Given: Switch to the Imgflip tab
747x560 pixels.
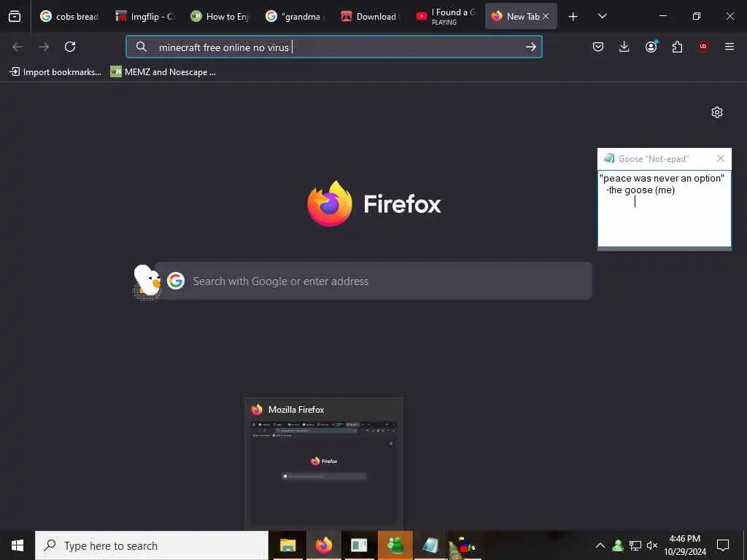Looking at the screenshot, I should (x=145, y=16).
